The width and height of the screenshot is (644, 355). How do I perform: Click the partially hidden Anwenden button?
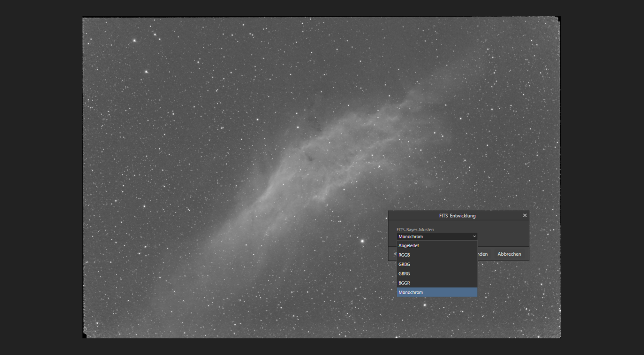483,254
